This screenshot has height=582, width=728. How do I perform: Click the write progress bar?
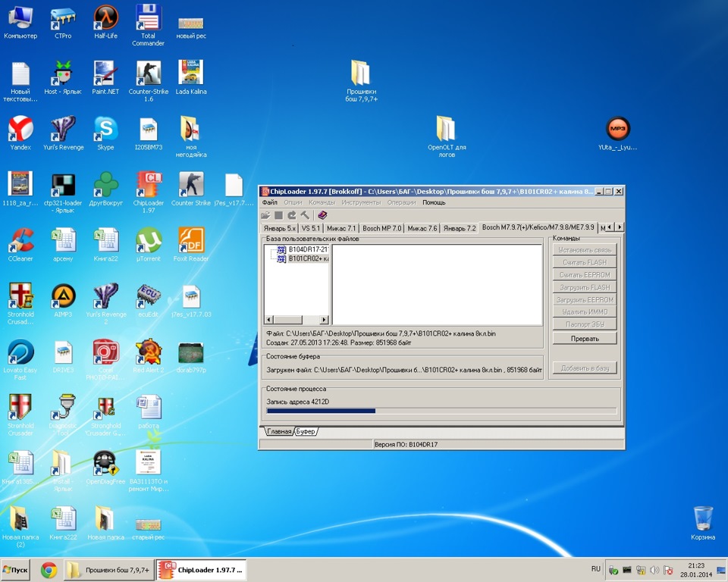pos(441,411)
